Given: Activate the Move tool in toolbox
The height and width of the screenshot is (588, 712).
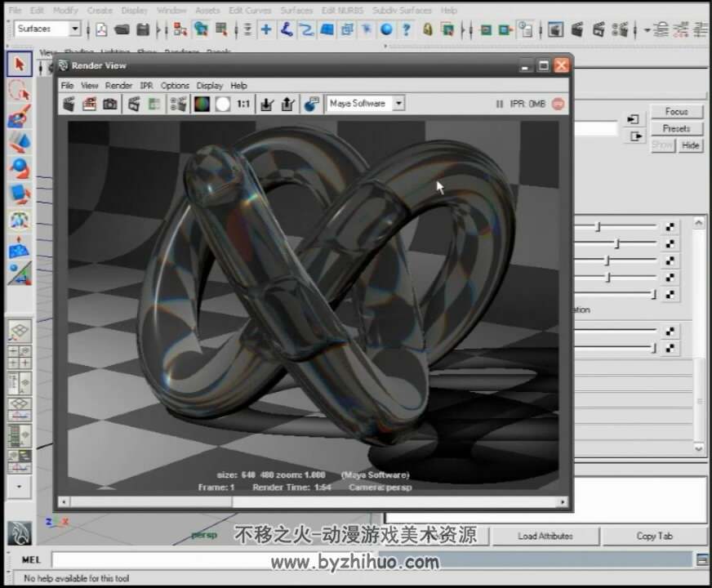Looking at the screenshot, I should 20,142.
